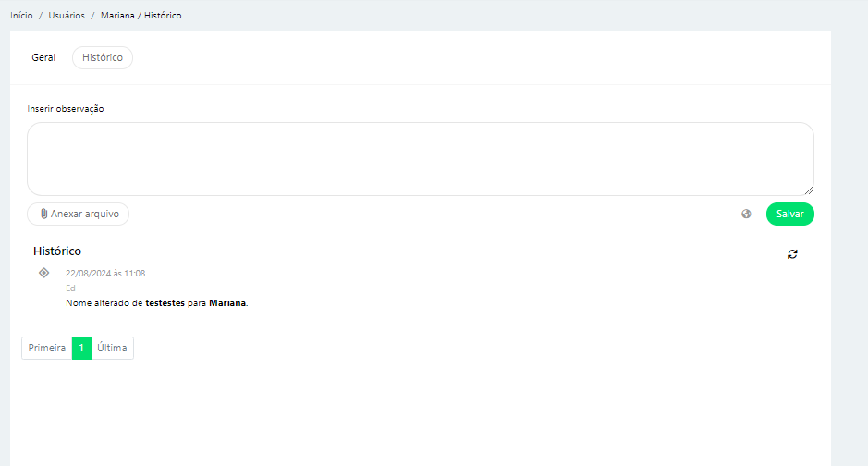
Task: Click the globe visibility icon near Salvar
Action: [x=746, y=214]
